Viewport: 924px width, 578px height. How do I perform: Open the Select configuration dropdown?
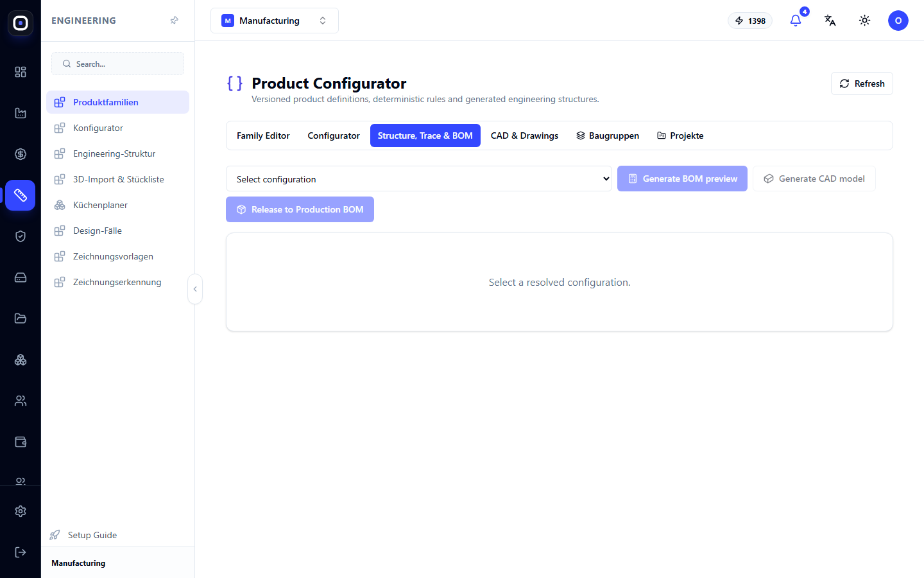419,179
